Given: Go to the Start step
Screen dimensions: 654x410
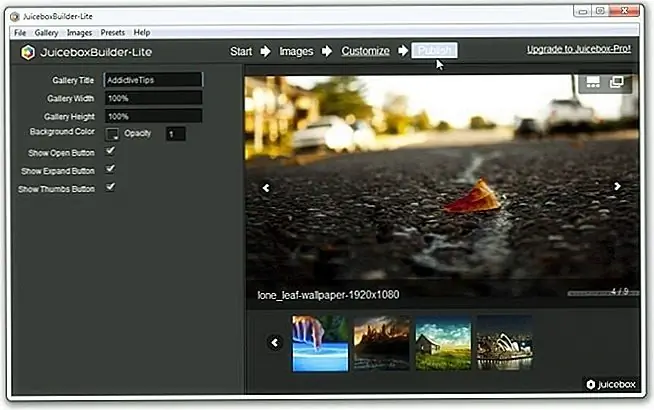Looking at the screenshot, I should [x=241, y=51].
